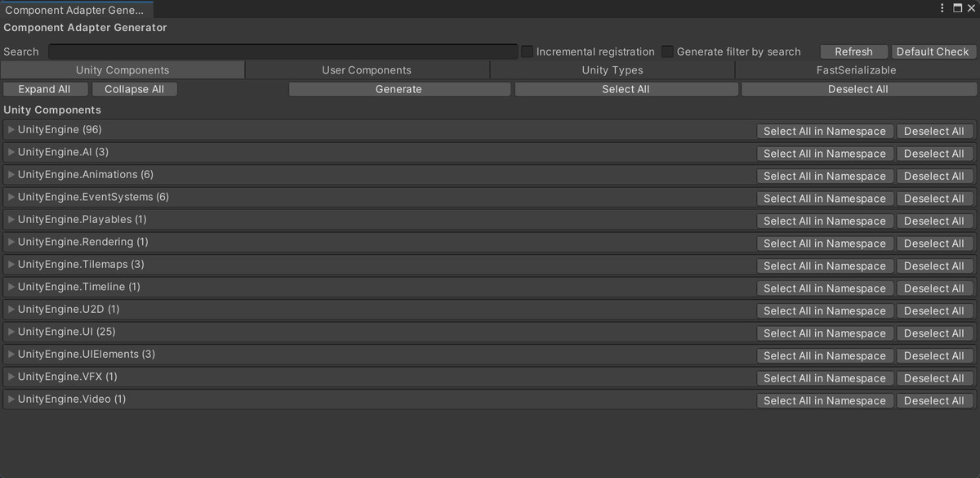This screenshot has width=980, height=478.
Task: Click the Generate button
Action: click(x=399, y=89)
